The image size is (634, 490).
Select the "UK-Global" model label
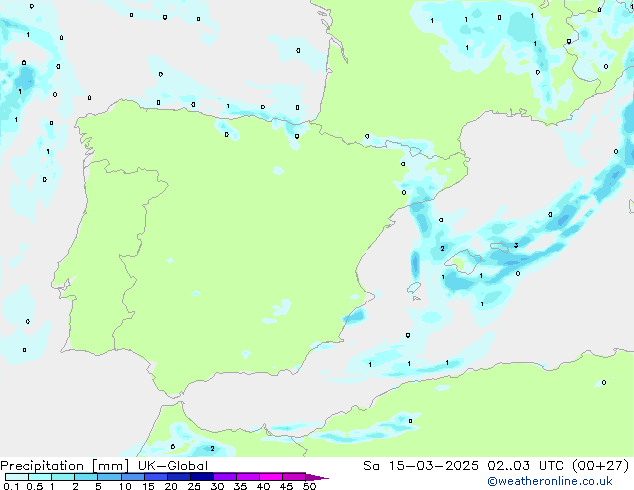[x=173, y=466]
